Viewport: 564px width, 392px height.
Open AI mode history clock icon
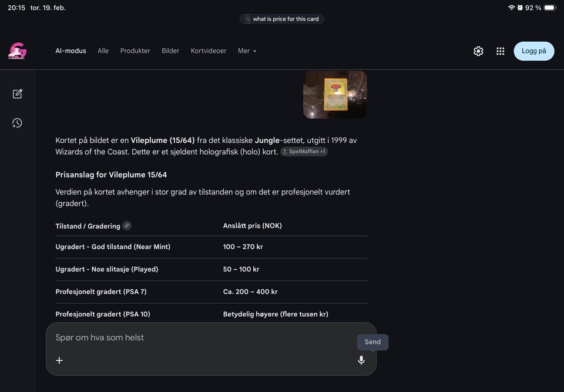pyautogui.click(x=17, y=123)
